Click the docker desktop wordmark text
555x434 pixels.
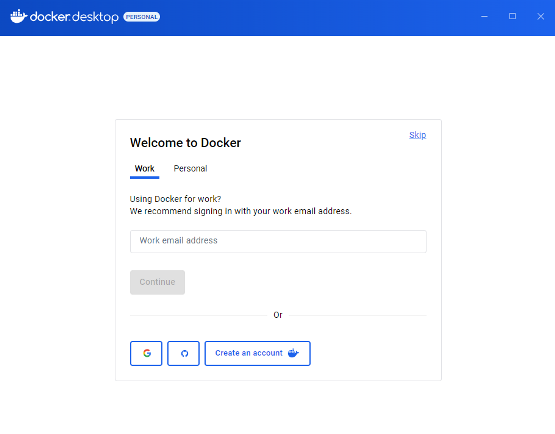74,17
